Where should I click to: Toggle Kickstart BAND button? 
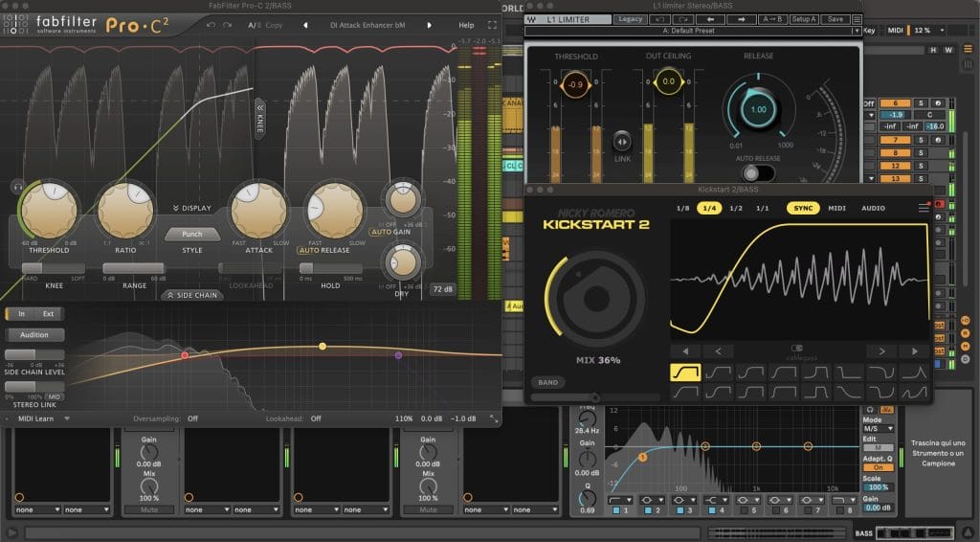coord(548,382)
